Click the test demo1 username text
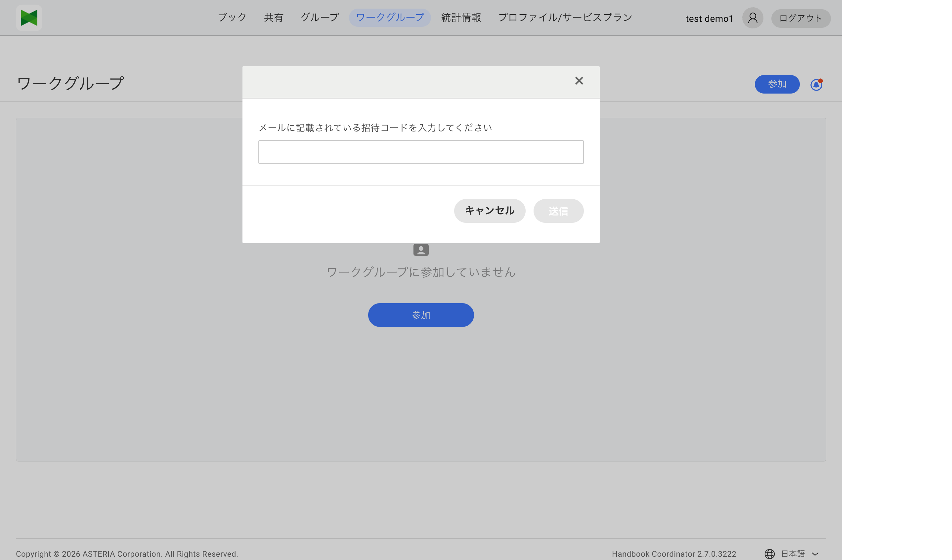 click(x=709, y=19)
